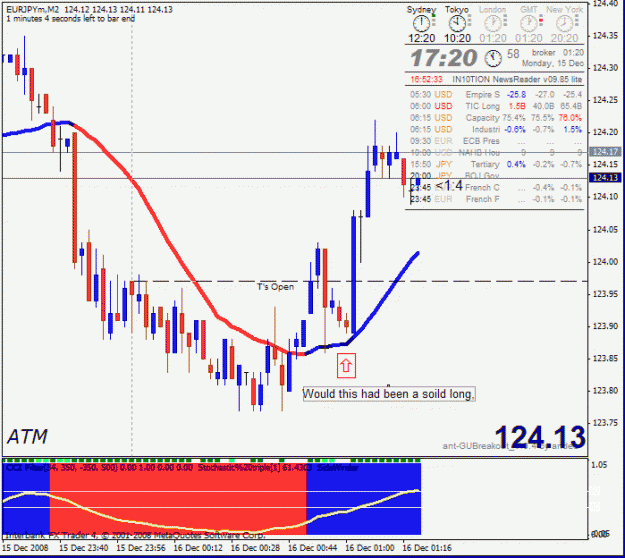Click the 123.75 level on the price scale
The width and height of the screenshot is (625, 558).
click(x=605, y=423)
